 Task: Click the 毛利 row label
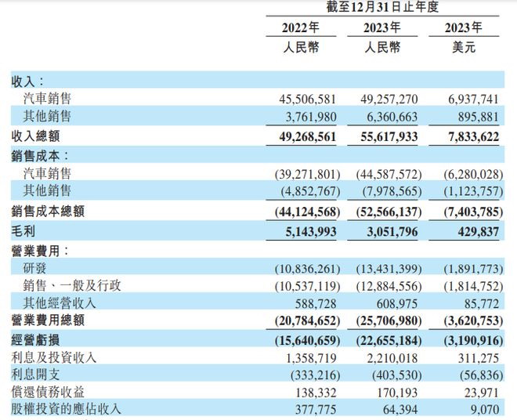[x=22, y=233]
